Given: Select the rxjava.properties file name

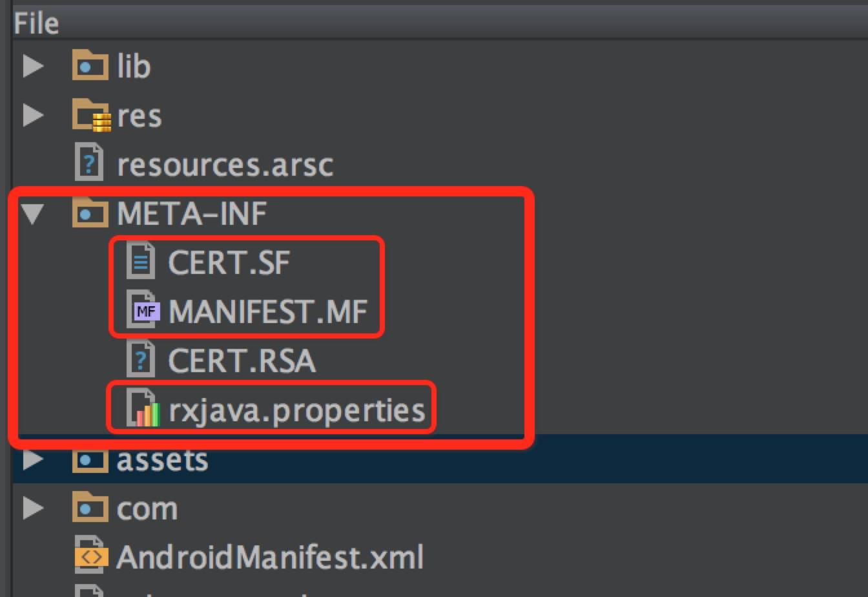Looking at the screenshot, I should coord(296,410).
